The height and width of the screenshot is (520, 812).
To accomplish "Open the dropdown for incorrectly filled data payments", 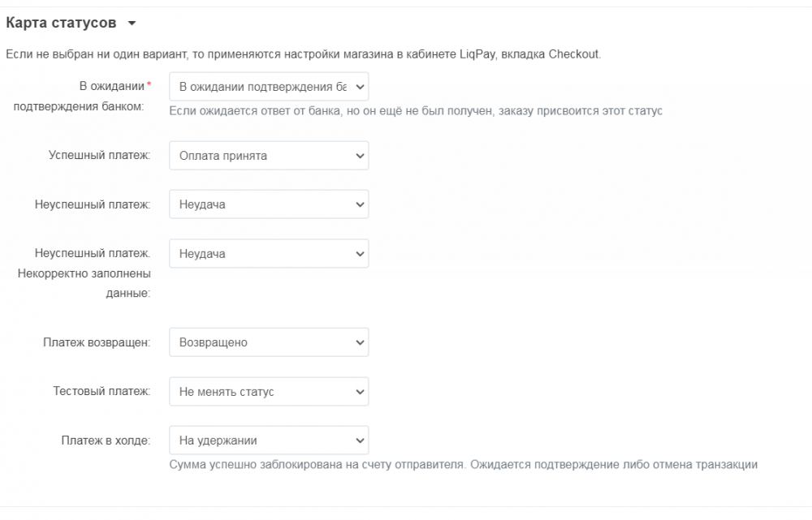I will (268, 253).
